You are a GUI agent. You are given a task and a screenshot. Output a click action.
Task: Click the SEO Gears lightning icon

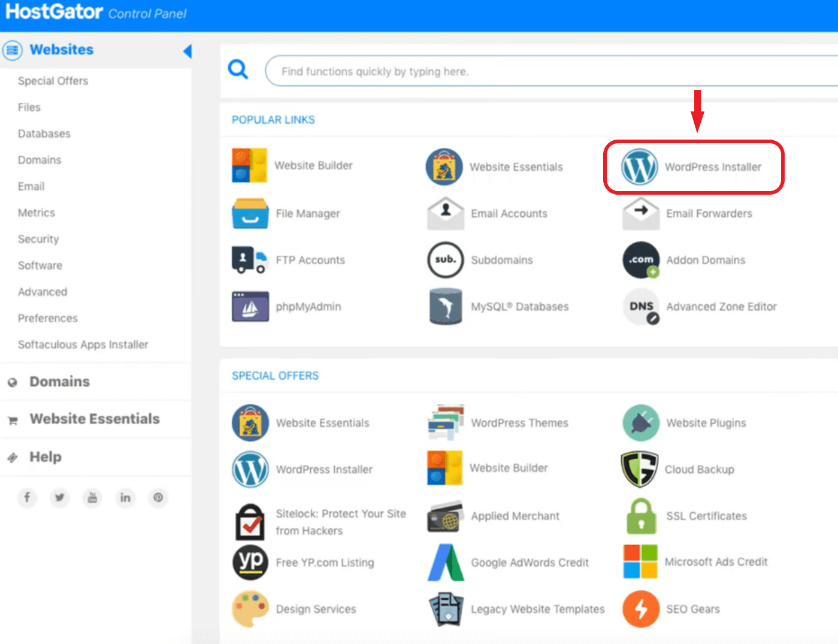(641, 609)
